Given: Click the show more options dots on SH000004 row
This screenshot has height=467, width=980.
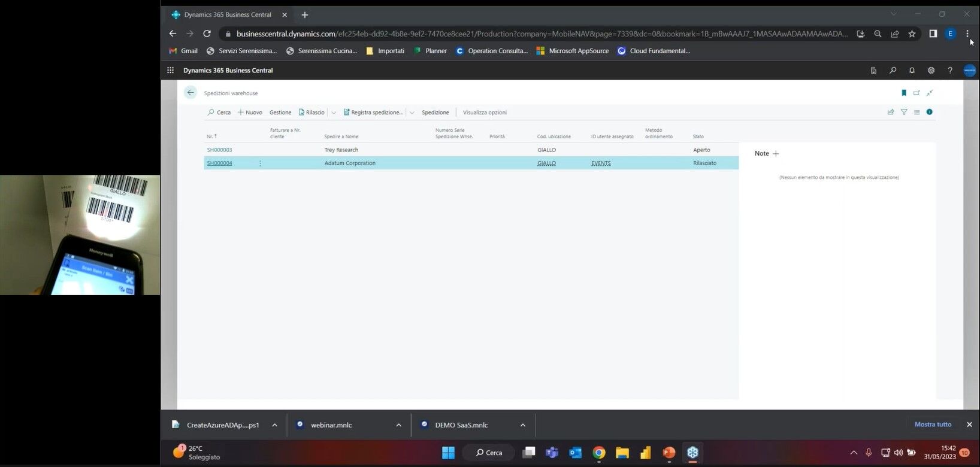Looking at the screenshot, I should point(260,163).
